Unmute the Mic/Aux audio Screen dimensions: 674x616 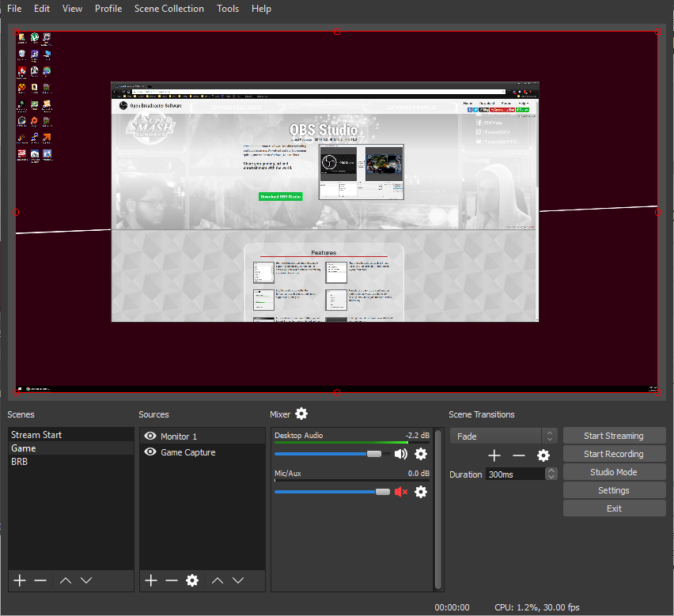click(x=400, y=492)
